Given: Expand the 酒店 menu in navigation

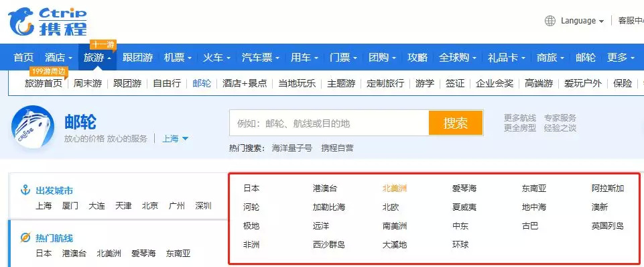Looking at the screenshot, I should (x=59, y=57).
